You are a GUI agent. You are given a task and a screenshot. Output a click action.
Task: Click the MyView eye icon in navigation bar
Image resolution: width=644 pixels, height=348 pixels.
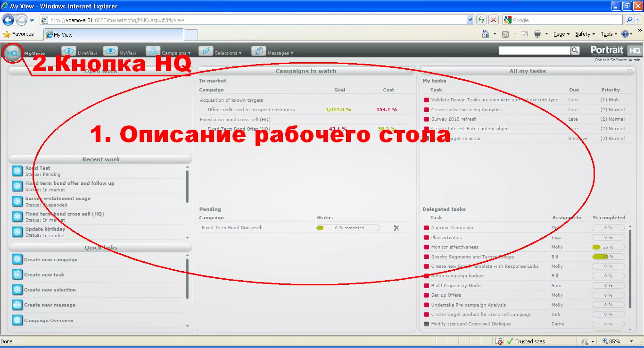point(110,51)
